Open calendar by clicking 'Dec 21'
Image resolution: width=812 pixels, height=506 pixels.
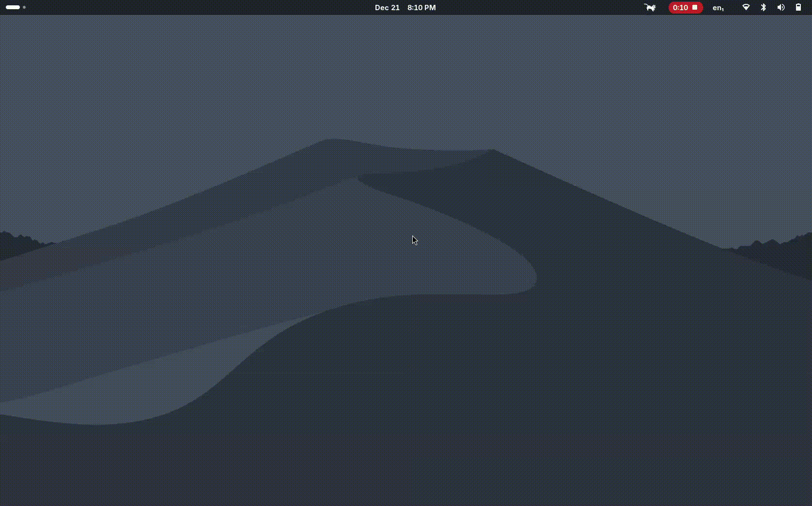[x=387, y=8]
